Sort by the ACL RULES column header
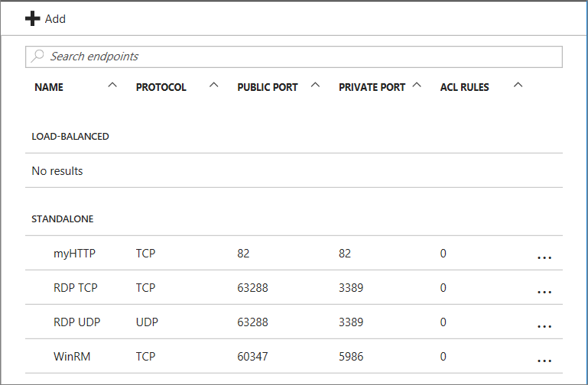 (x=465, y=87)
